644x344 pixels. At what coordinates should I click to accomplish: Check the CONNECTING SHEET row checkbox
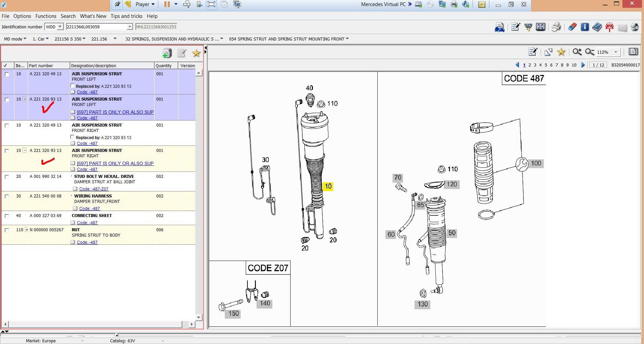point(7,216)
